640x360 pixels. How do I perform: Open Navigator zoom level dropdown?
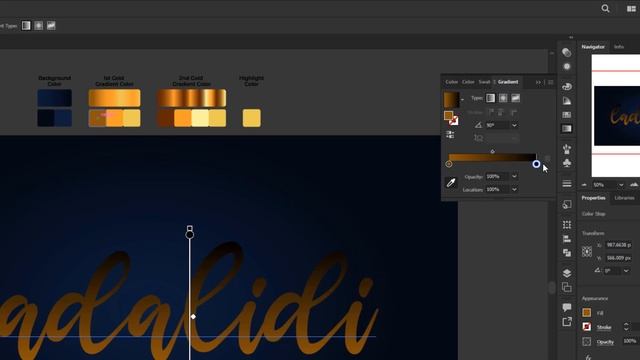[621, 185]
